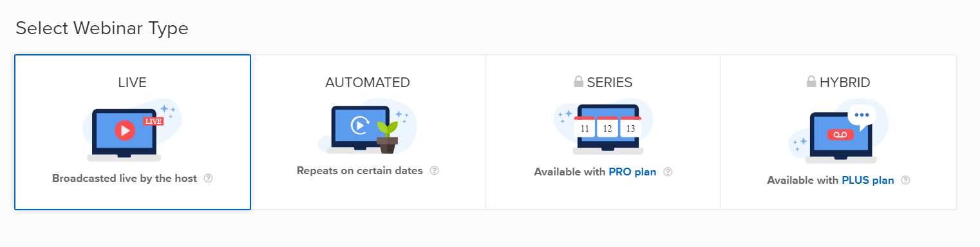Open help icon next to PLUS plan
Screen dimensions: 980x247
(905, 181)
